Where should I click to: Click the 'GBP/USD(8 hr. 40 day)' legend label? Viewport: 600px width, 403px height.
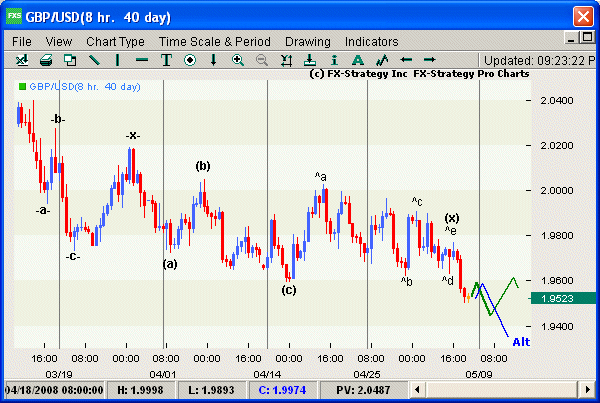[x=85, y=86]
